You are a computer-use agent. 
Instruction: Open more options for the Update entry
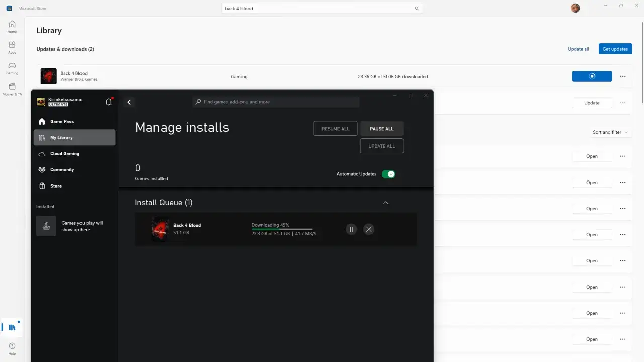pyautogui.click(x=622, y=103)
